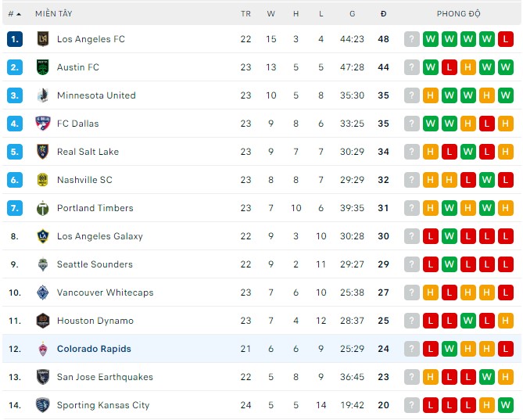Click the Minnesota United crest icon
This screenshot has width=523, height=420.
43,95
